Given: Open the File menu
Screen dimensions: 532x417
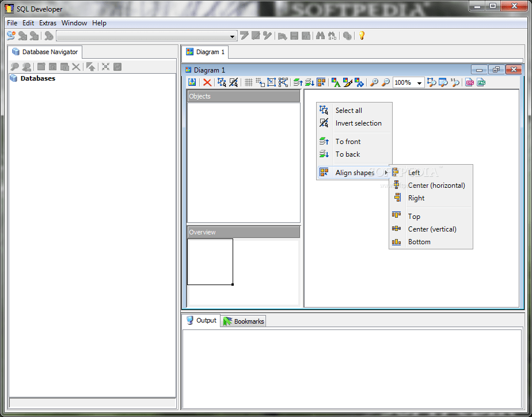Looking at the screenshot, I should pos(12,23).
